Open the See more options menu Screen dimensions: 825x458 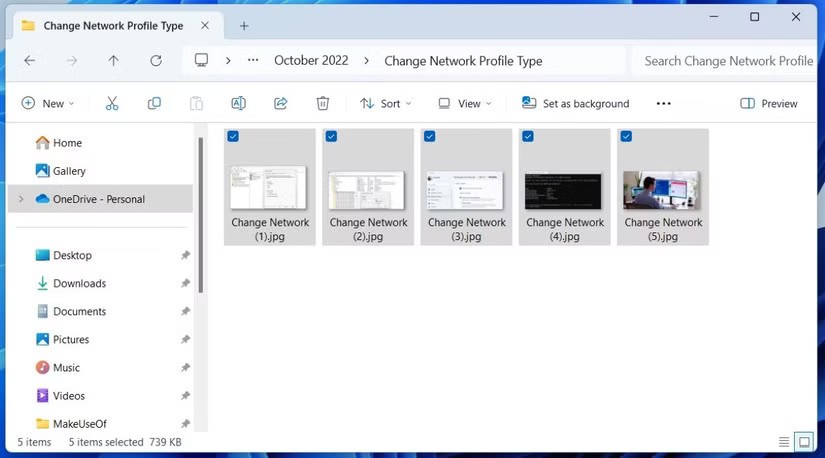coord(664,103)
